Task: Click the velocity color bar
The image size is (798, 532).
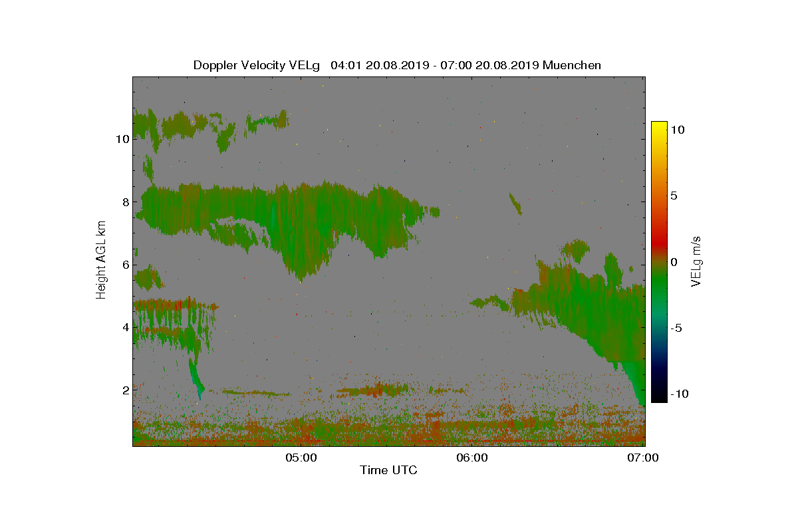Action: (x=659, y=262)
